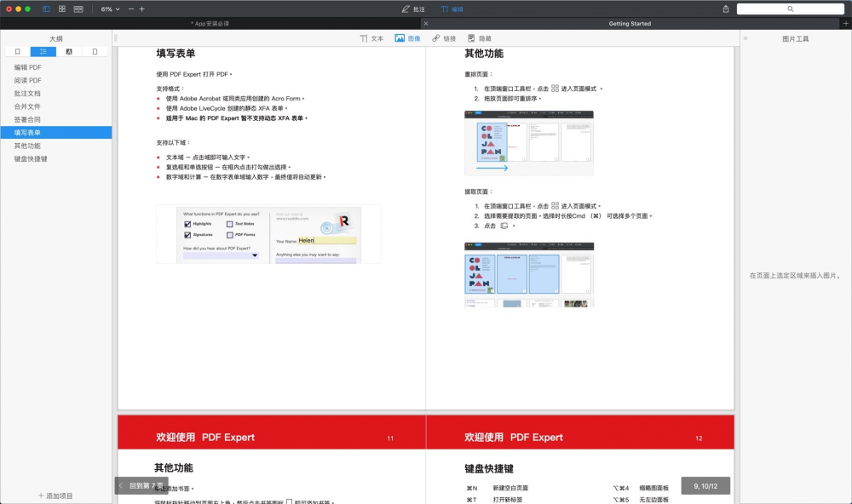
Task: Select the 隐藏 redact tool
Action: [x=479, y=38]
